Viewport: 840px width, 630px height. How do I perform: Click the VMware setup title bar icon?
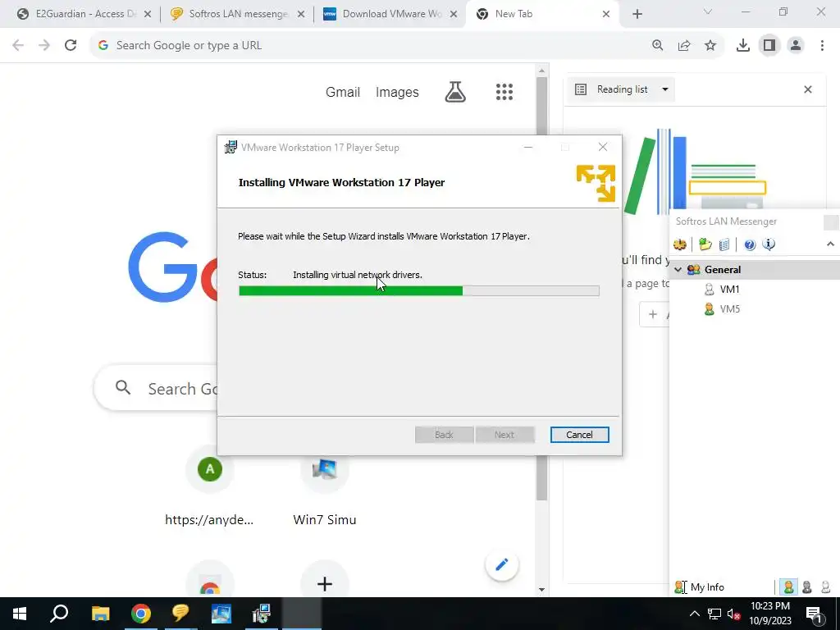click(x=231, y=148)
